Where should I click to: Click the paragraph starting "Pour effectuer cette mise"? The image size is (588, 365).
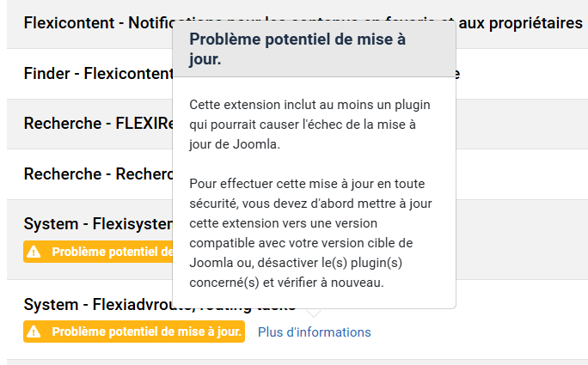point(310,233)
